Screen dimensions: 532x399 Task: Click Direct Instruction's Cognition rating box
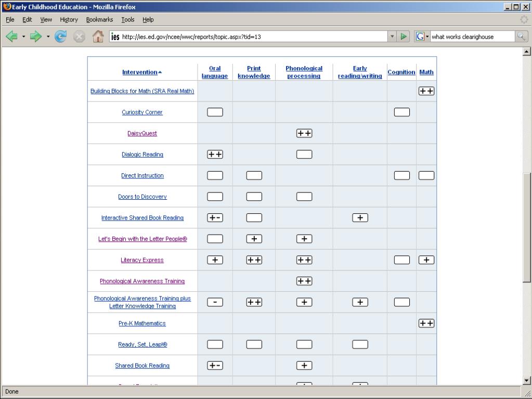401,175
